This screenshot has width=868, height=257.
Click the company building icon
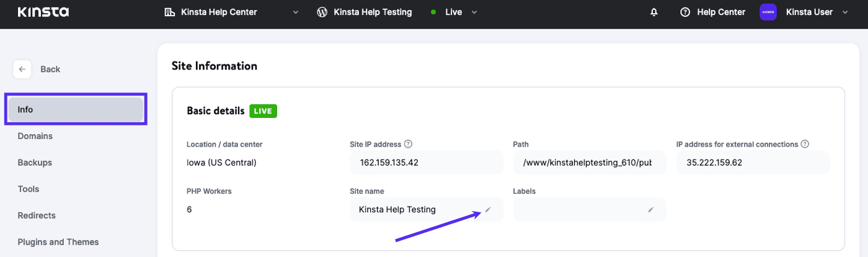(169, 12)
